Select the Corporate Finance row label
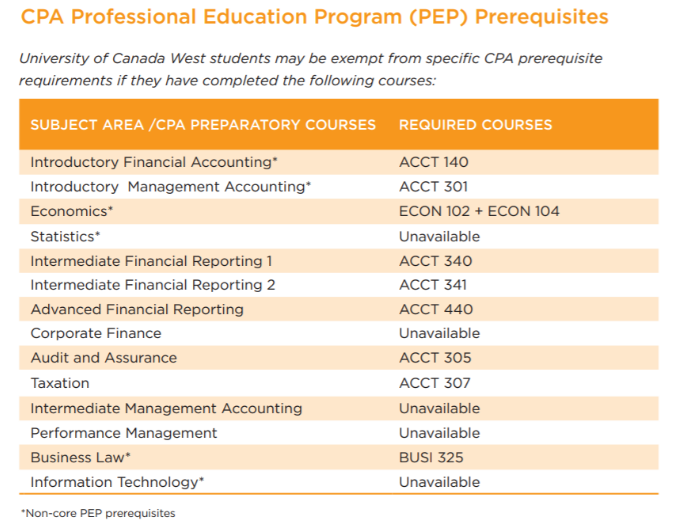Image resolution: width=679 pixels, height=523 pixels. [x=96, y=333]
